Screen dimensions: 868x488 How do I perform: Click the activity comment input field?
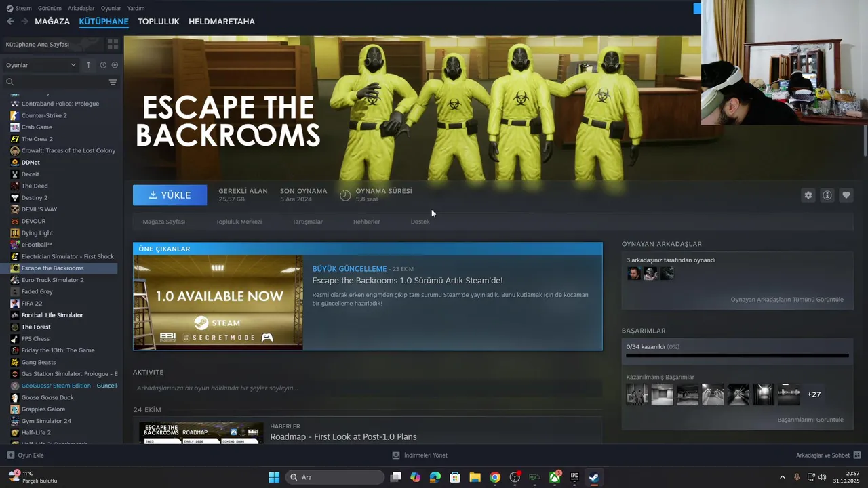(368, 388)
